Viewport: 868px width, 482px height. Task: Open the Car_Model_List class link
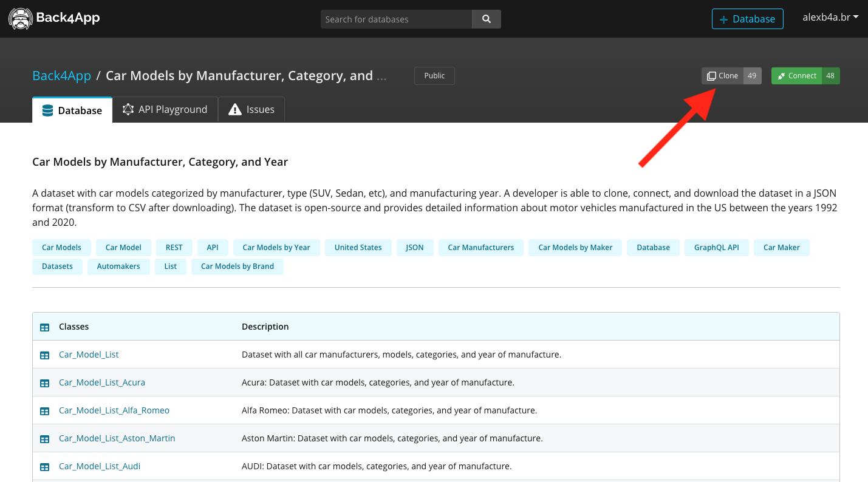pos(89,355)
